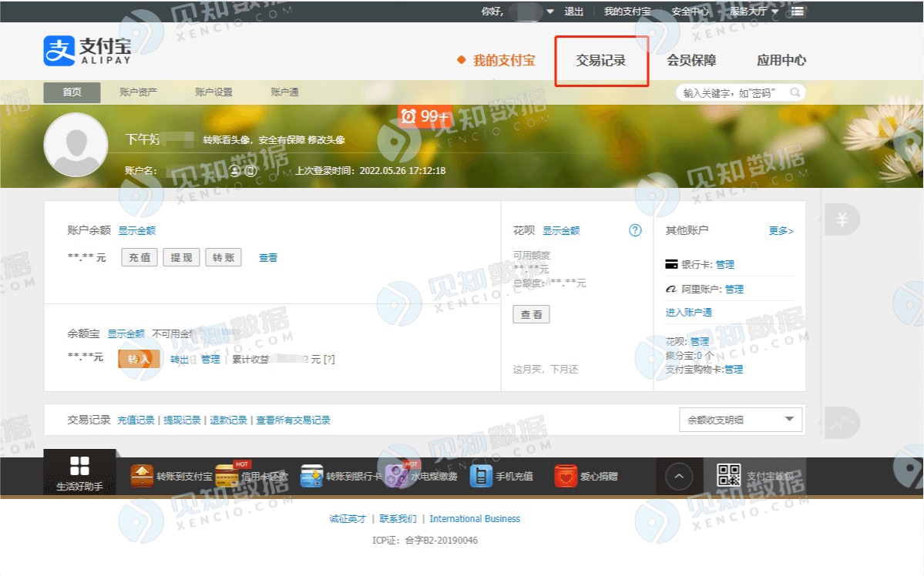The image size is (924, 576).
Task: Click the Huabei help question mark icon
Action: (x=635, y=230)
